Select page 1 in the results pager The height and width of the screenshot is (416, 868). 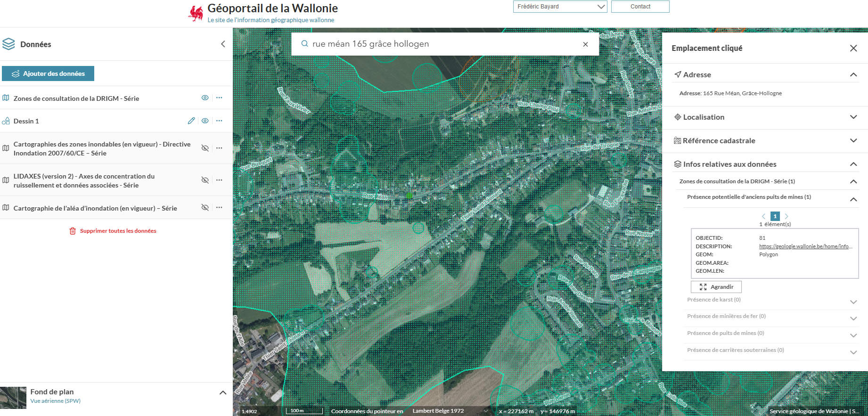775,216
